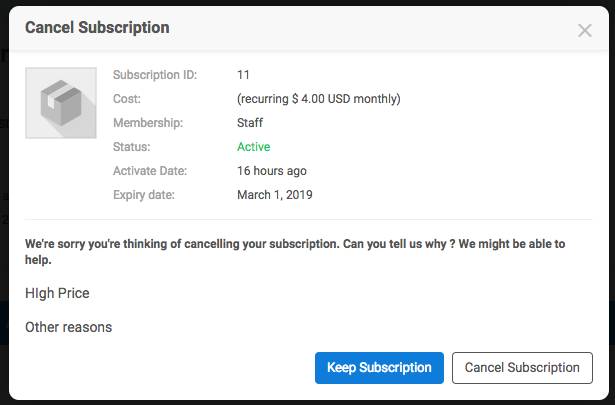Screen dimensions: 615x405
Task: Click the 'Membership:' label
Action: pyautogui.click(x=148, y=123)
